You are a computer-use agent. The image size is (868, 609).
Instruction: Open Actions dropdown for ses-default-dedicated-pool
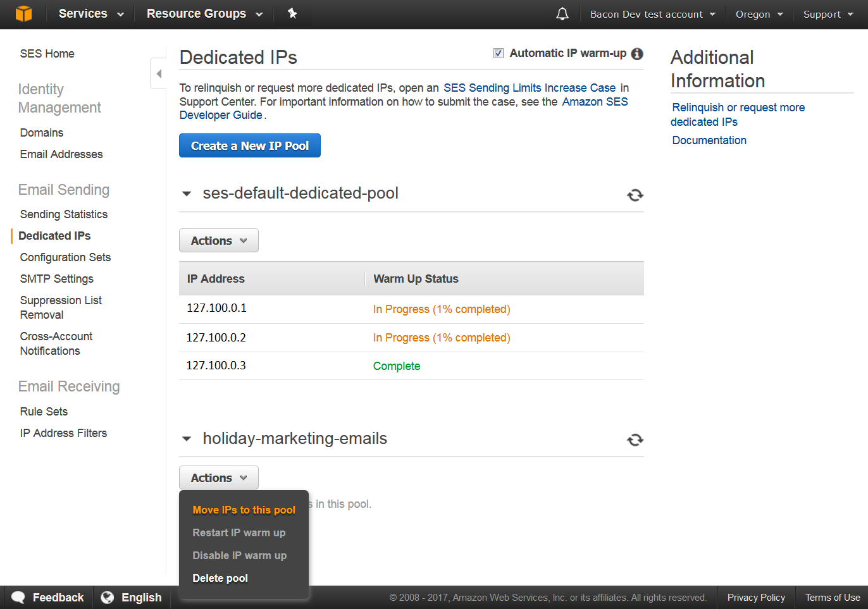click(219, 240)
